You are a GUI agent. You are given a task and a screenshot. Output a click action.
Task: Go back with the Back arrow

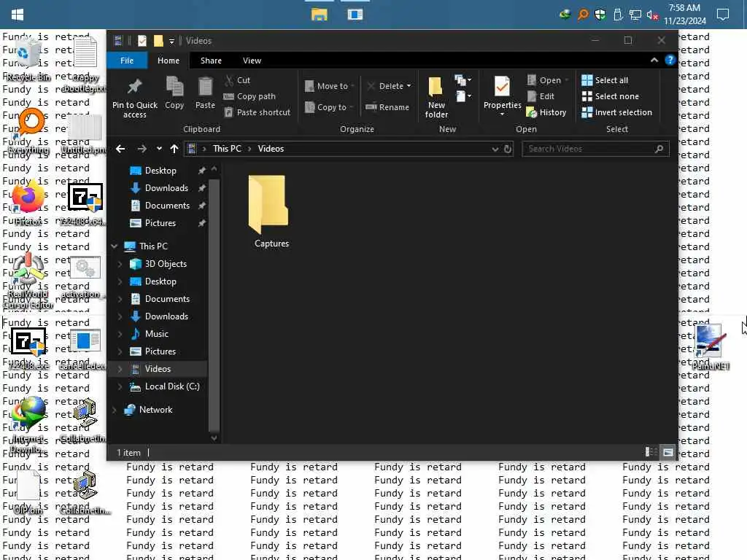tap(120, 149)
